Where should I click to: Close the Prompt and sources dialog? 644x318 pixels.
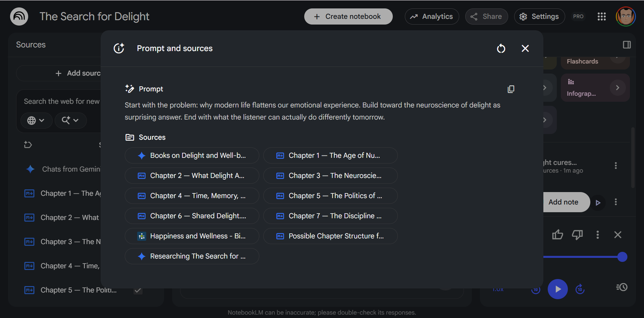pos(525,48)
